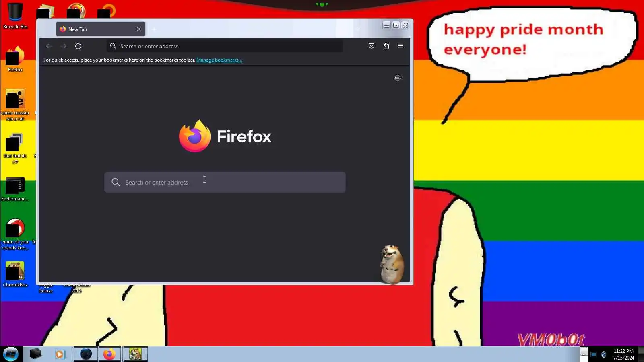
Task: Click the hamster figure in the window corner
Action: click(391, 264)
